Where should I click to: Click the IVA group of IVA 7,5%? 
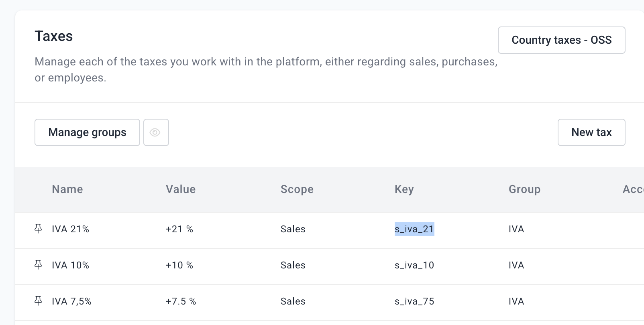click(x=516, y=301)
